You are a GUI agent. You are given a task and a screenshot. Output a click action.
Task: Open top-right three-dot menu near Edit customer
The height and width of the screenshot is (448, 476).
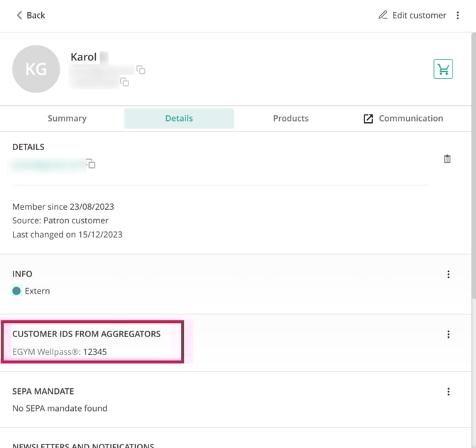point(458,15)
